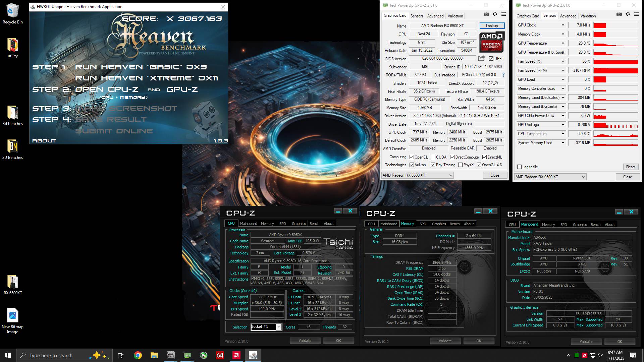The image size is (644, 362).
Task: Switch to Validation tab in GPU-Z Sensors window
Action: coord(588,16)
